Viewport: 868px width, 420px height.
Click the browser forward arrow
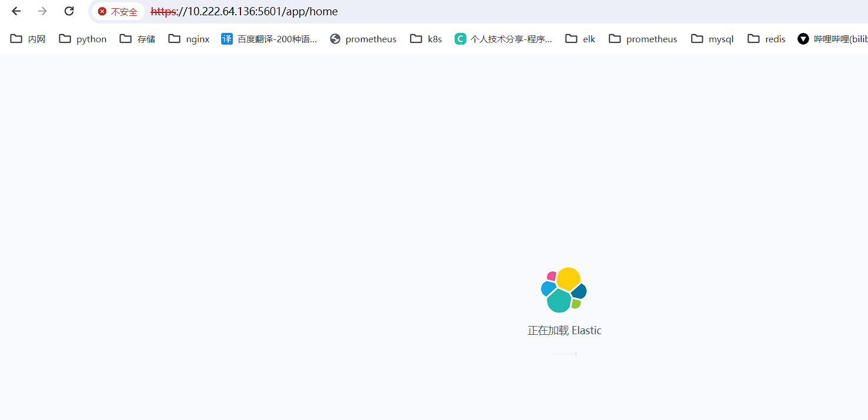point(42,11)
